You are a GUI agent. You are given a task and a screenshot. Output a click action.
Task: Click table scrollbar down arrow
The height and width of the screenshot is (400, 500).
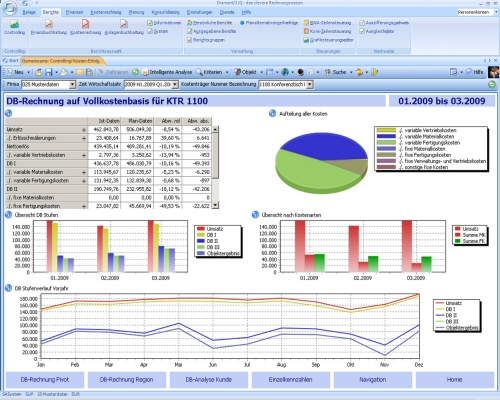tap(215, 206)
